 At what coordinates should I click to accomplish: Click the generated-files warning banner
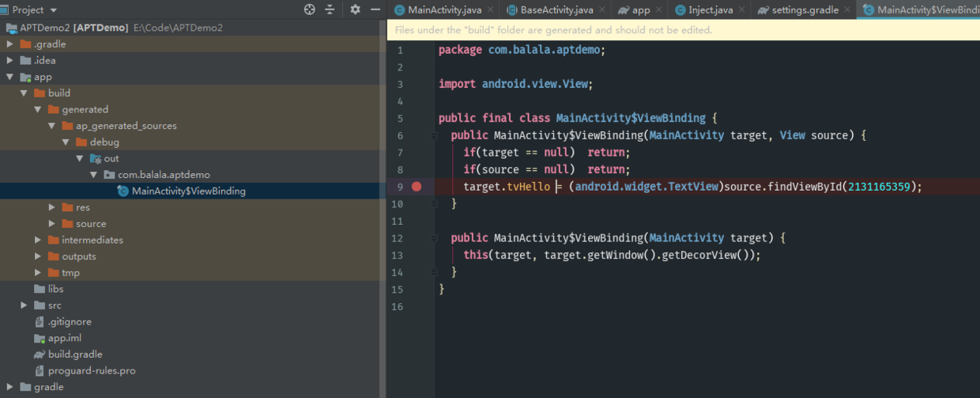click(684, 30)
